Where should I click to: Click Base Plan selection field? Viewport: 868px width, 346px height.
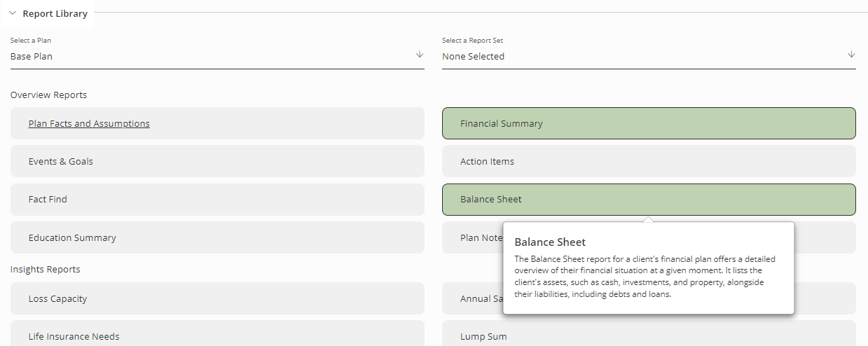tap(217, 57)
